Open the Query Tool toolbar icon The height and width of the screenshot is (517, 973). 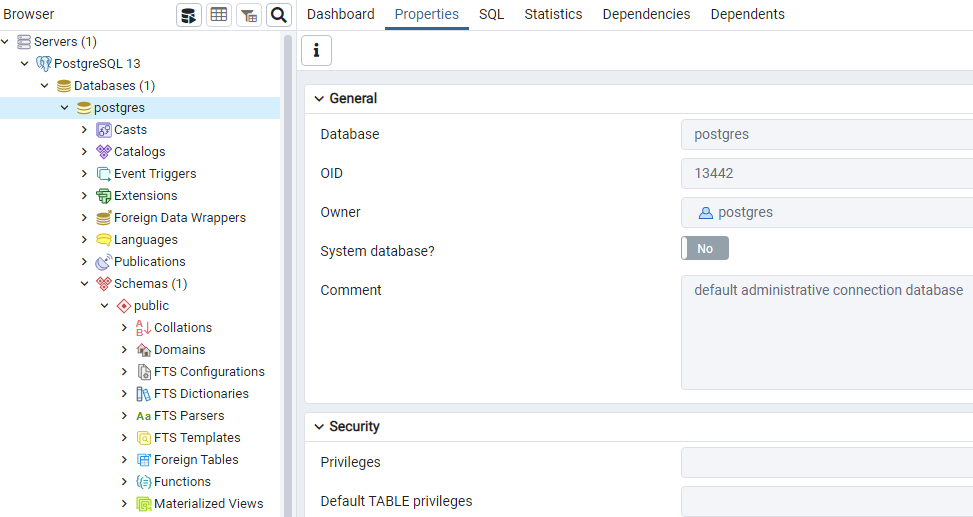point(189,15)
